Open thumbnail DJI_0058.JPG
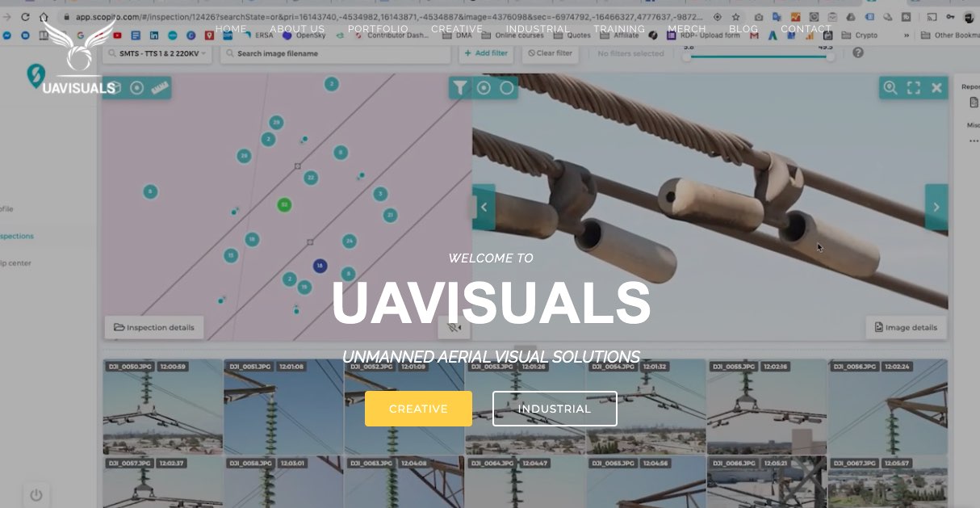980x508 pixels. 283,481
